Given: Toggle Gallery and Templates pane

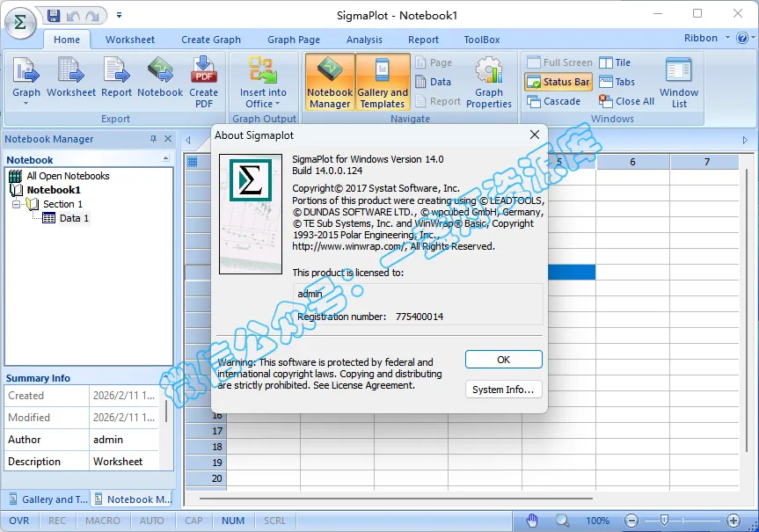Looking at the screenshot, I should pos(383,82).
